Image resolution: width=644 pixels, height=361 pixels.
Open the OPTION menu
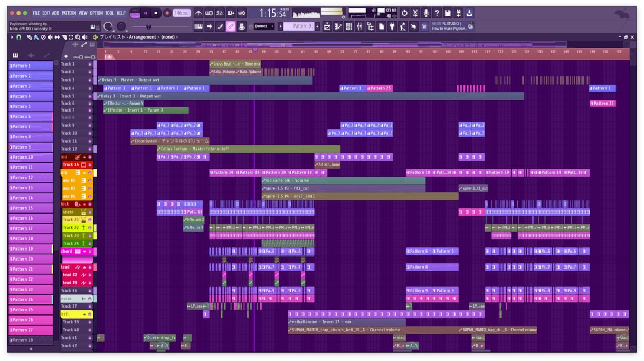97,13
